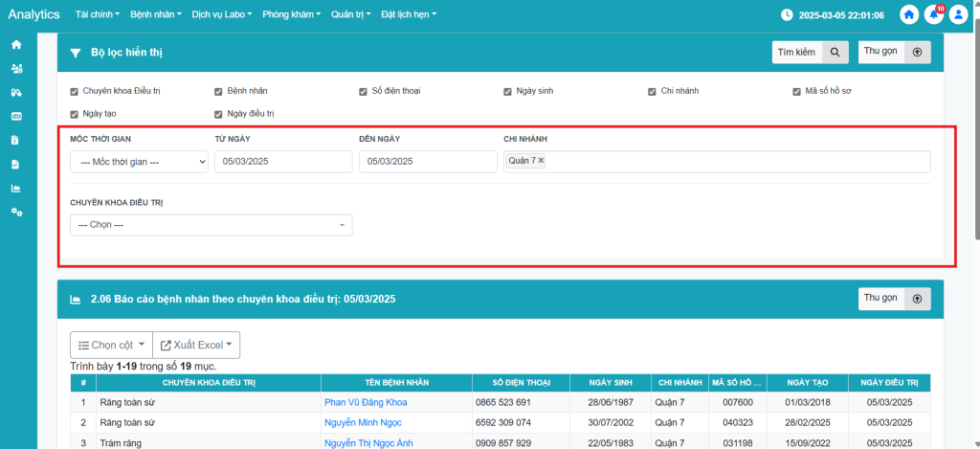This screenshot has width=980, height=449.
Task: Toggle the Mã số hồ sơ checkbox
Action: (796, 91)
